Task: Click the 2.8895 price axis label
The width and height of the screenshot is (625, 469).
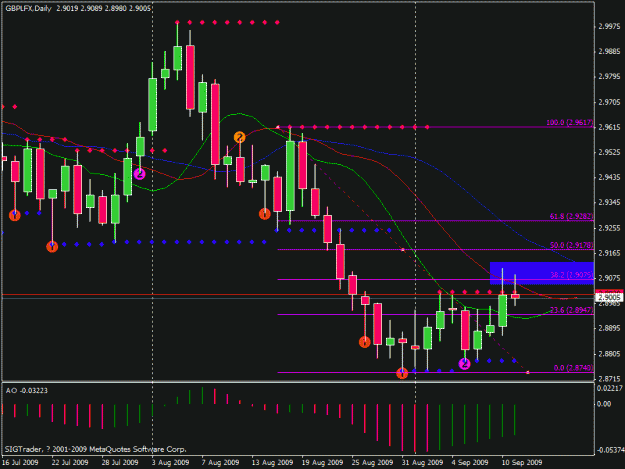Action: click(609, 328)
